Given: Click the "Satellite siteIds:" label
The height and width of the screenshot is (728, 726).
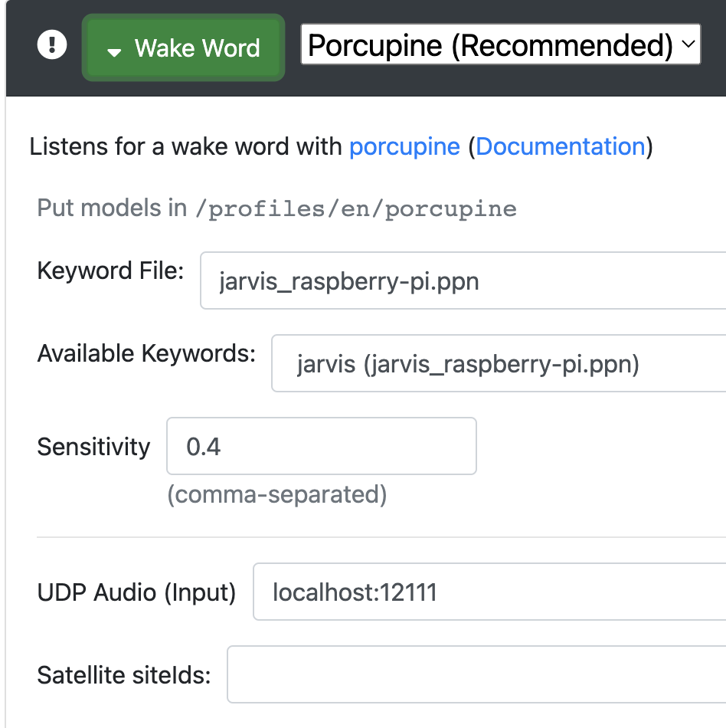Looking at the screenshot, I should tap(123, 675).
